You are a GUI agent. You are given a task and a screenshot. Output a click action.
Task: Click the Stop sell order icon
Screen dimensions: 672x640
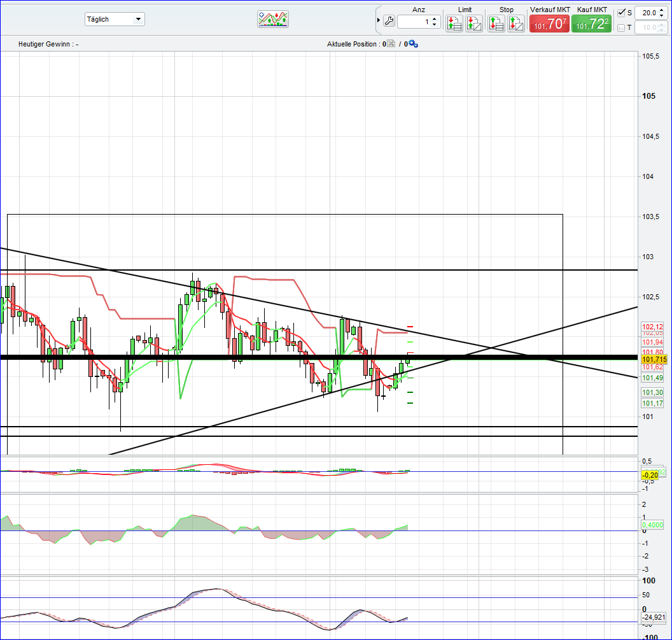click(x=515, y=23)
